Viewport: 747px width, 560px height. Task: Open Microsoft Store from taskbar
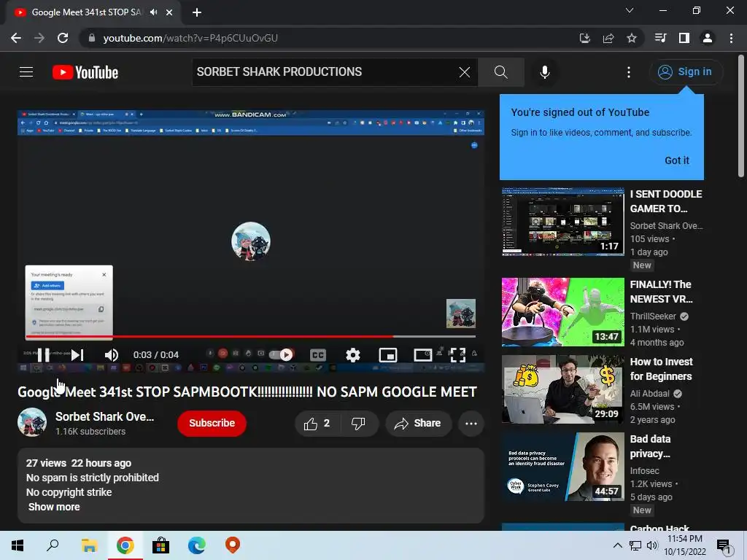pos(161,545)
